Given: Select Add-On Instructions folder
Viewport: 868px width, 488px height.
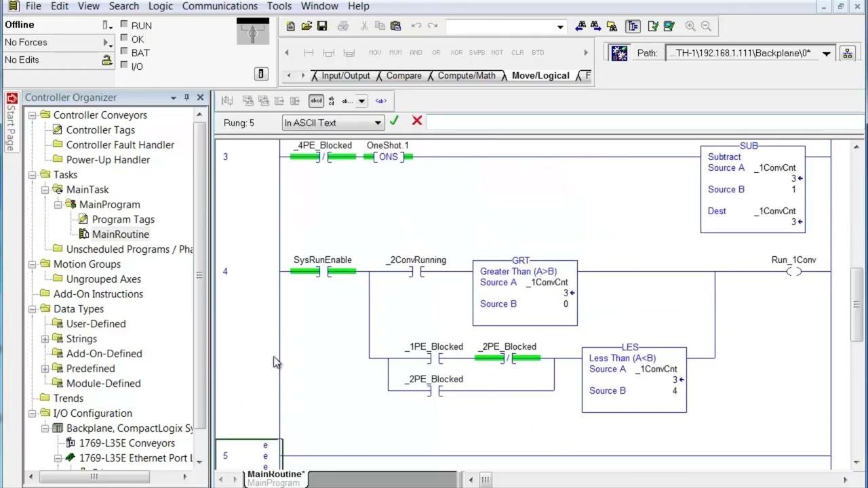Looking at the screenshot, I should [98, 294].
